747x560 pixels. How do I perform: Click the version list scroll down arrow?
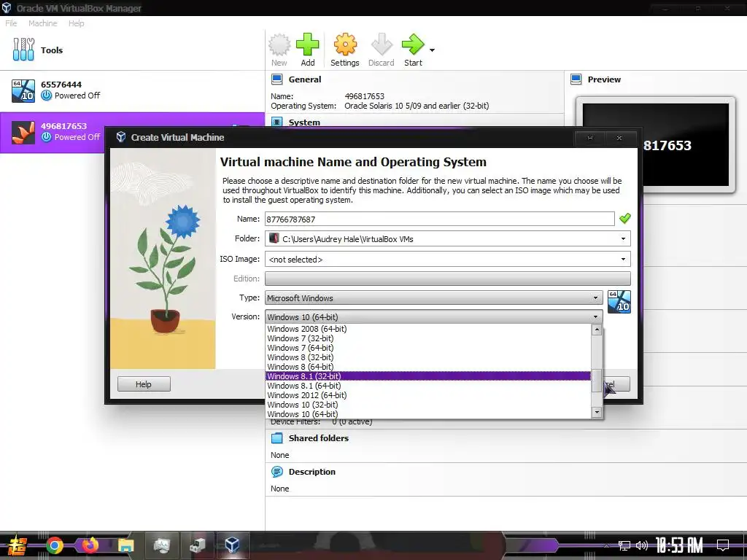(597, 413)
